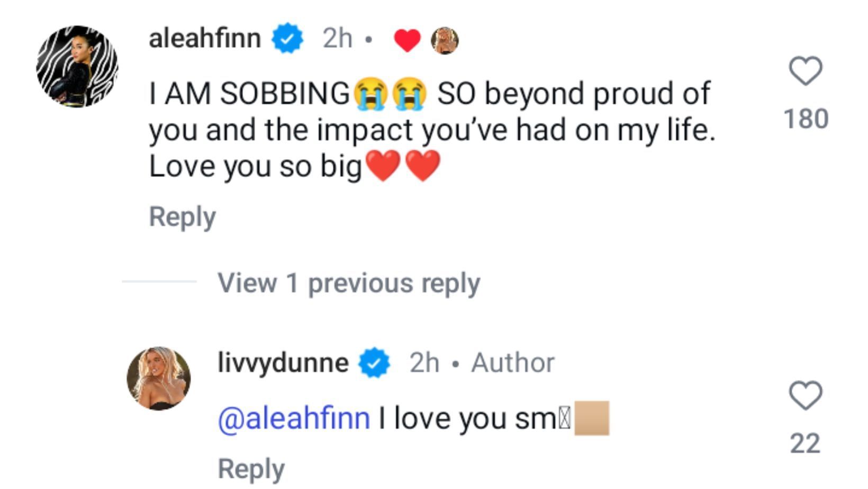
Task: Click aleahfinn's blue verified badge
Action: click(287, 39)
